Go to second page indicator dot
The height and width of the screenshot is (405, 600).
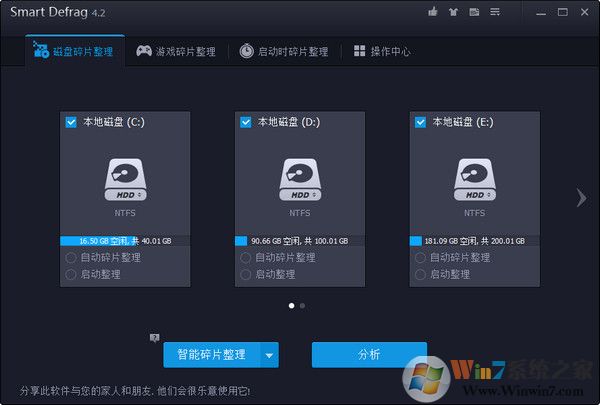click(x=303, y=306)
